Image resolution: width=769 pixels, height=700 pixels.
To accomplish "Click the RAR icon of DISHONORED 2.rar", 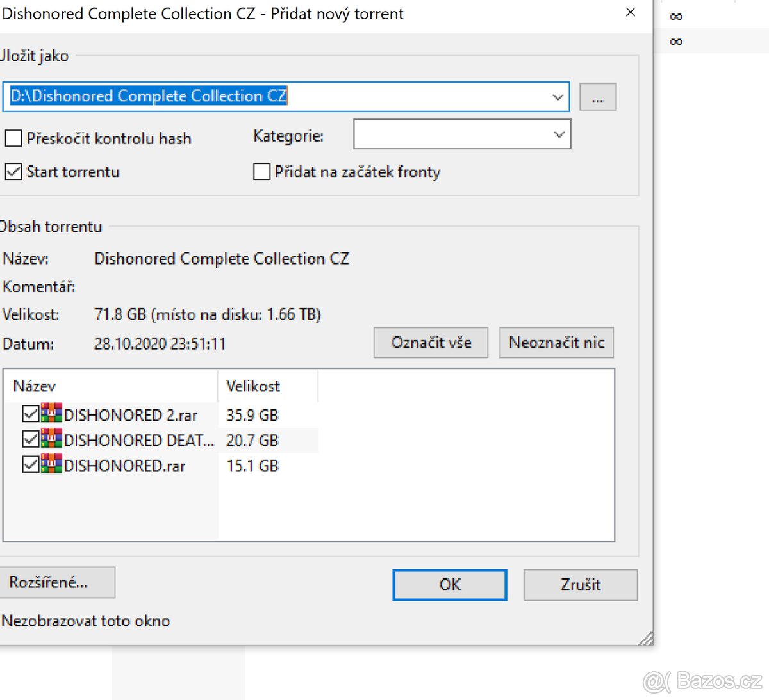I will (x=52, y=413).
